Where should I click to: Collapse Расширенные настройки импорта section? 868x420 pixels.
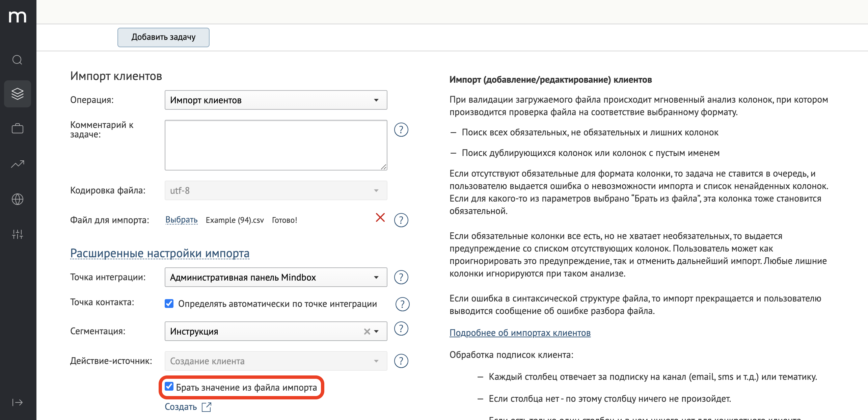click(x=160, y=253)
